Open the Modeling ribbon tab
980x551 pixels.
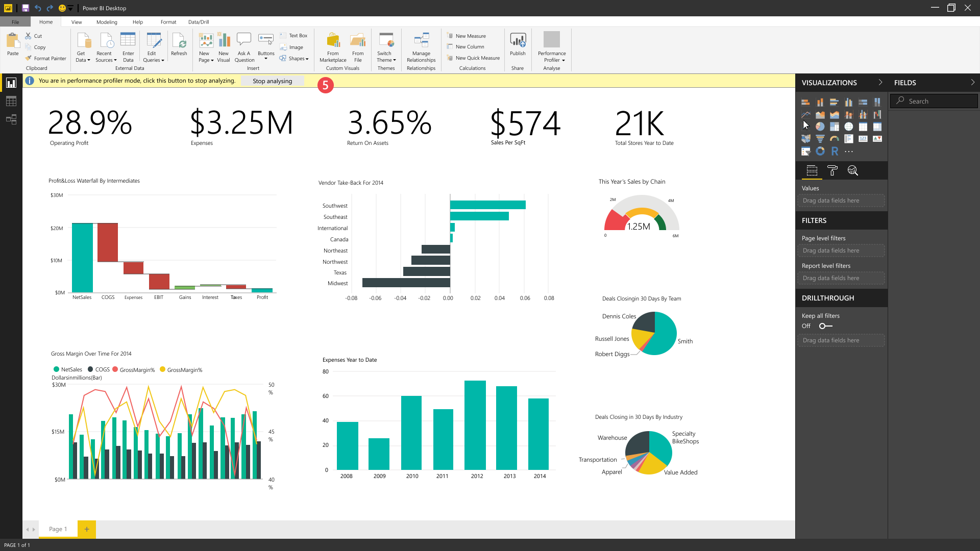107,22
